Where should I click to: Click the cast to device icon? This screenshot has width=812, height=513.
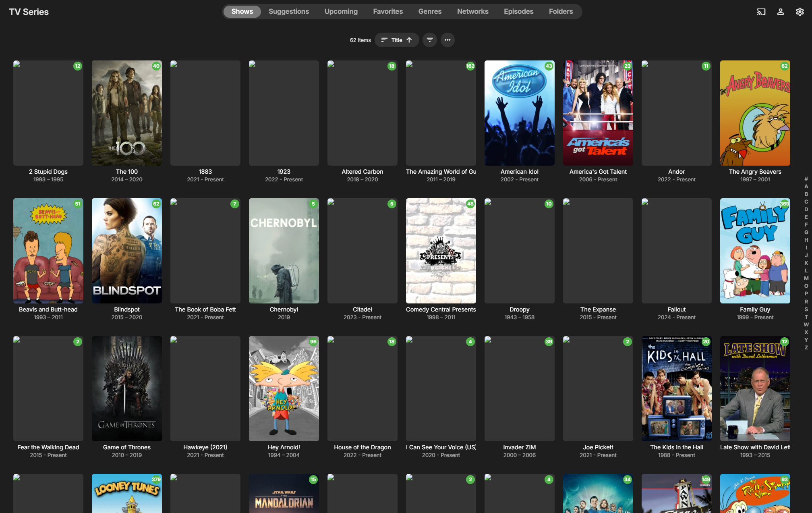(x=761, y=12)
